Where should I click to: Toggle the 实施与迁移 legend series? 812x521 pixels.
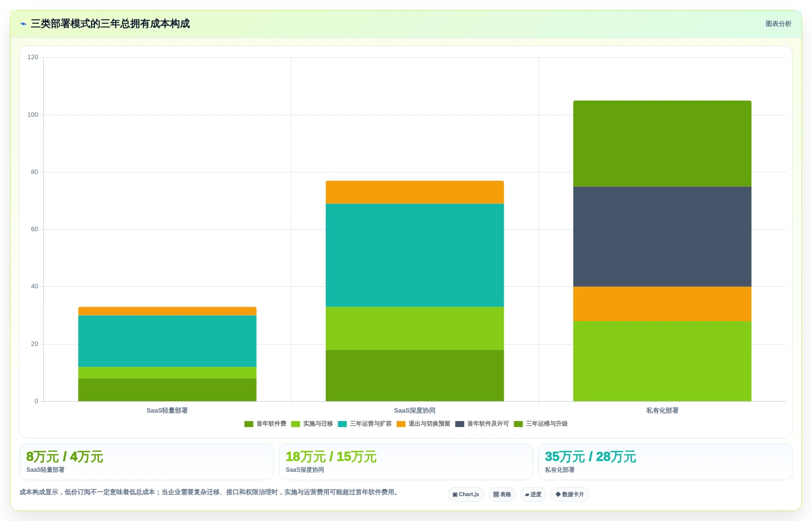pos(312,424)
